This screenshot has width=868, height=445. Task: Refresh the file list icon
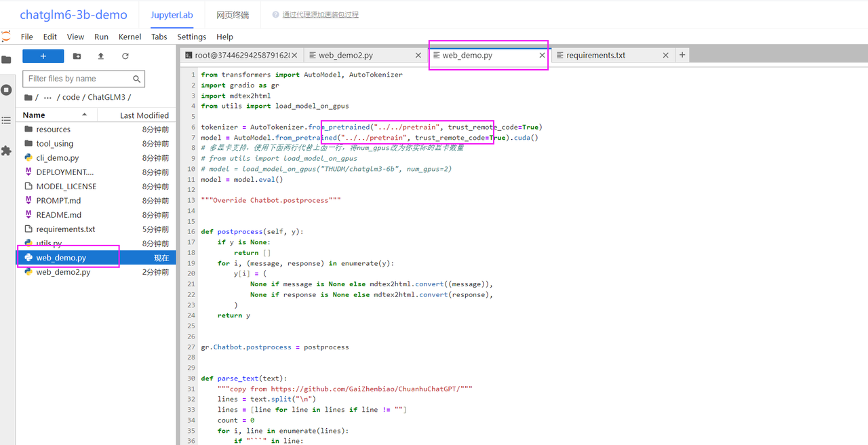click(125, 56)
